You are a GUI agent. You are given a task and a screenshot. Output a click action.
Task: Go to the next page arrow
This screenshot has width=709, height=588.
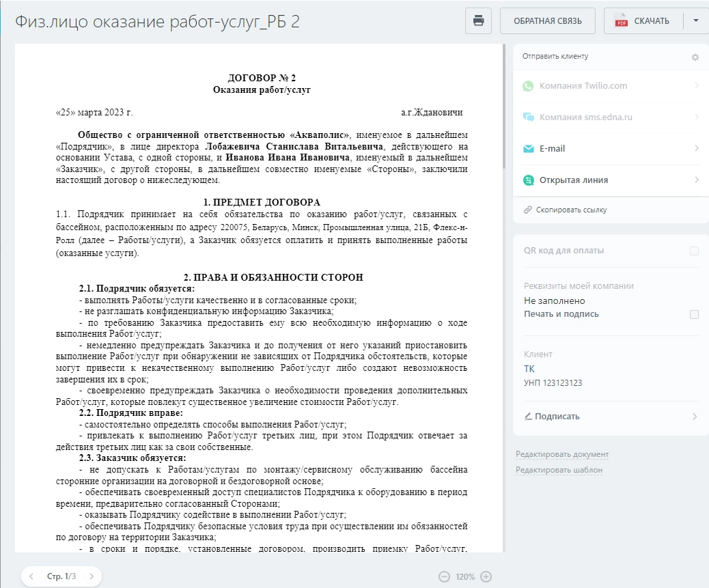pos(92,576)
